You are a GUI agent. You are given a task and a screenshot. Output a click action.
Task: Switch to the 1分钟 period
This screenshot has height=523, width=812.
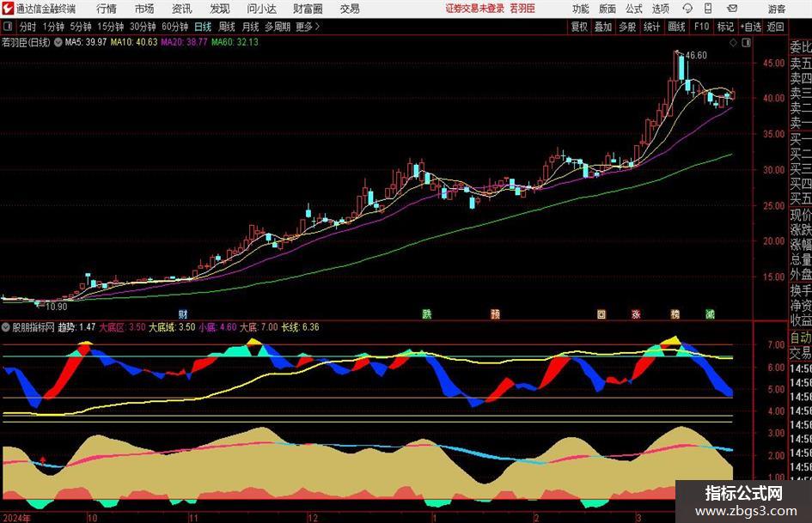[x=53, y=27]
